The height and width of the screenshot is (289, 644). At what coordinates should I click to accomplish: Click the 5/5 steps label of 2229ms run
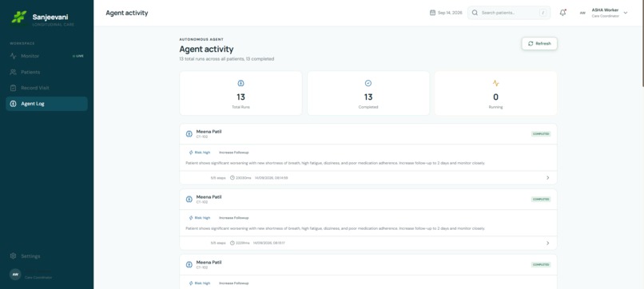tap(218, 243)
